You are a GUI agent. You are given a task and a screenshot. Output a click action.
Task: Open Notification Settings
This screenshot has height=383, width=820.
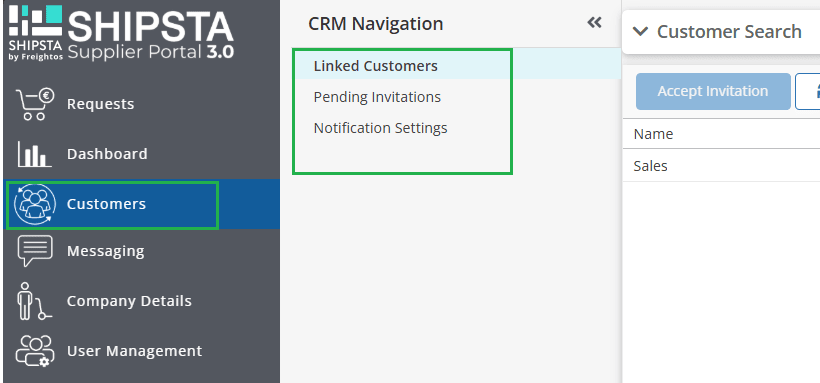(380, 128)
